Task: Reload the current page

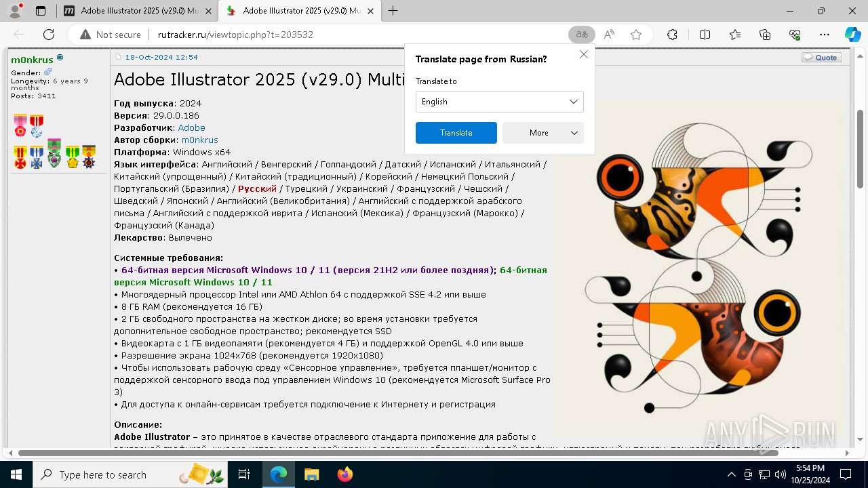Action: point(49,35)
